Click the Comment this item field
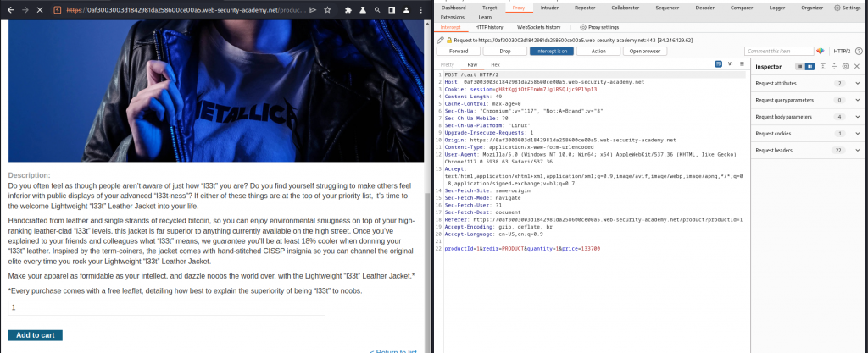 pyautogui.click(x=779, y=51)
